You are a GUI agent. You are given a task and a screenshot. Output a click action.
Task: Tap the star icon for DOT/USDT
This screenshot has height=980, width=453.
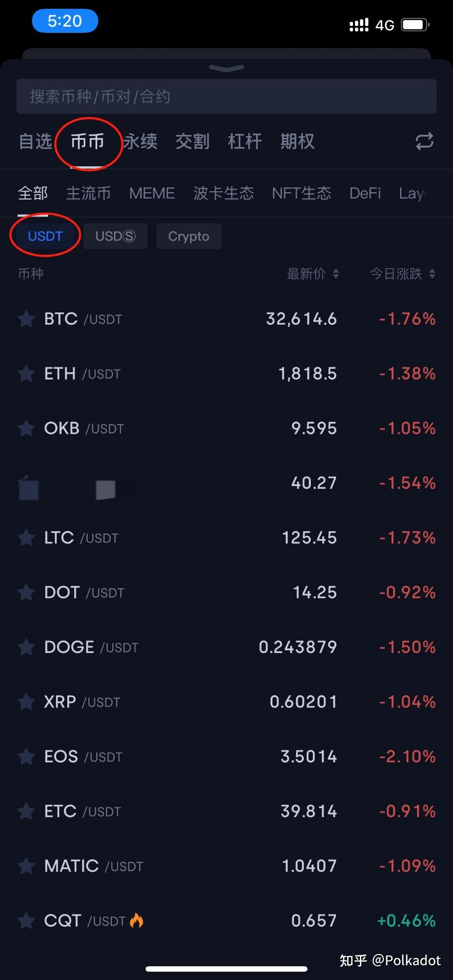coord(26,593)
